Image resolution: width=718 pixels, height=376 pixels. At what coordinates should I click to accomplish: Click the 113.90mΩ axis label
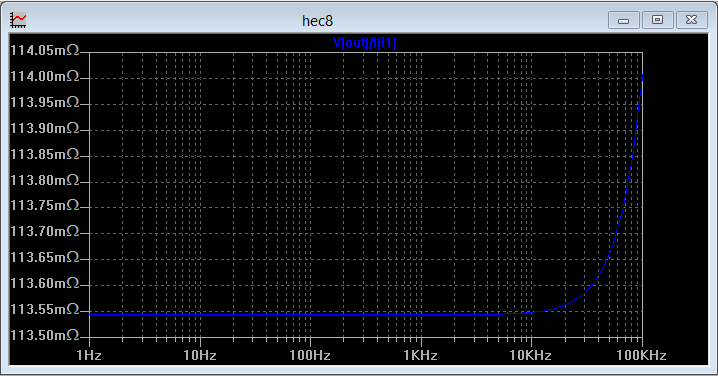(45, 128)
